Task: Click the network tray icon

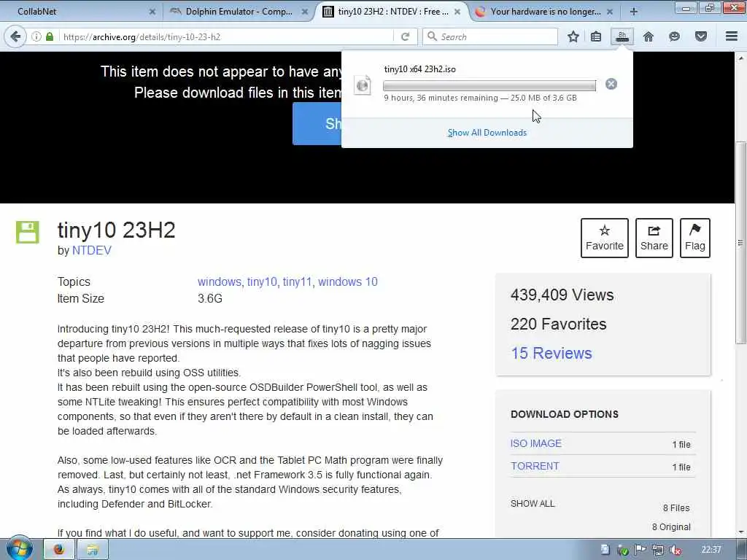Action: point(658,550)
